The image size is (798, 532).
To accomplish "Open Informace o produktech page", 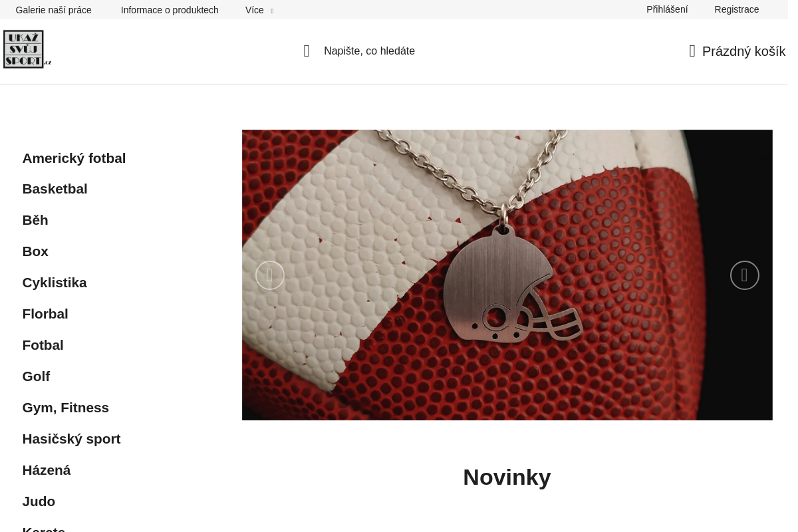I will (170, 10).
